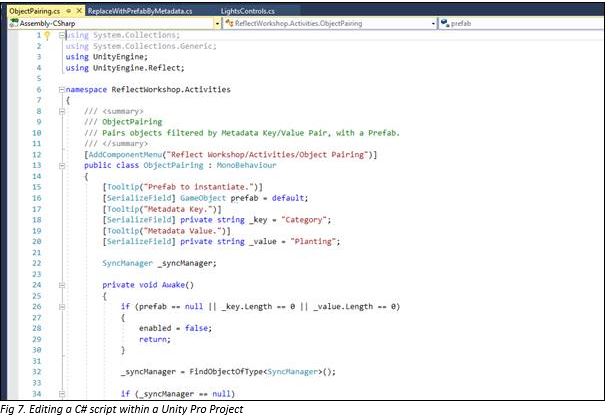Click the line number 21 in the margin
The height and width of the screenshot is (419, 608).
[x=36, y=253]
